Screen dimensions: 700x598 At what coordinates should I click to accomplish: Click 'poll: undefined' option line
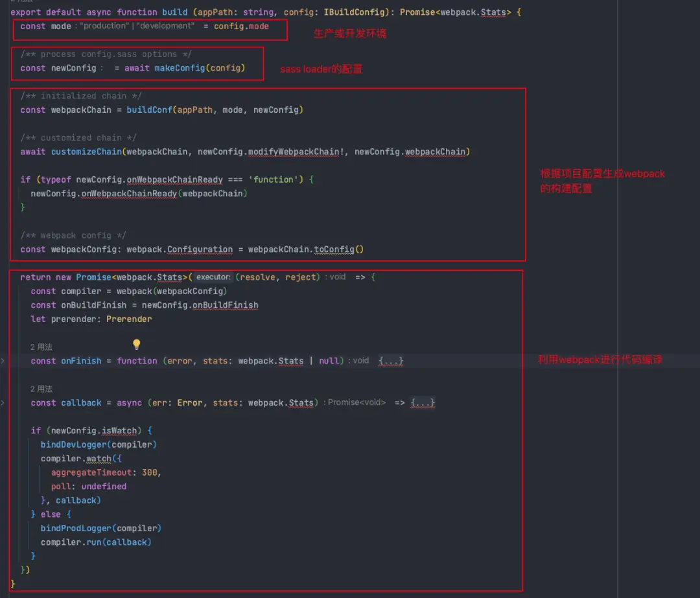tap(88, 487)
